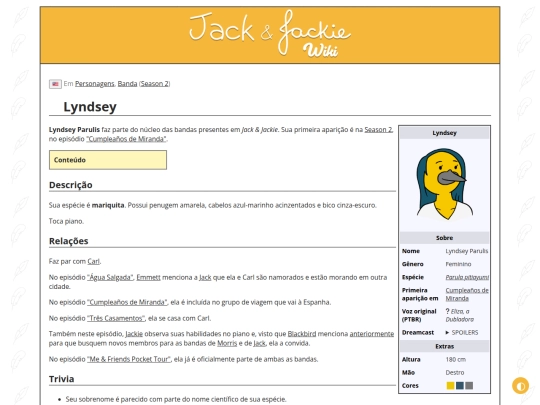Screen dimensions: 540x405
Task: Follow the "anteriormente" link
Action: click(372, 334)
